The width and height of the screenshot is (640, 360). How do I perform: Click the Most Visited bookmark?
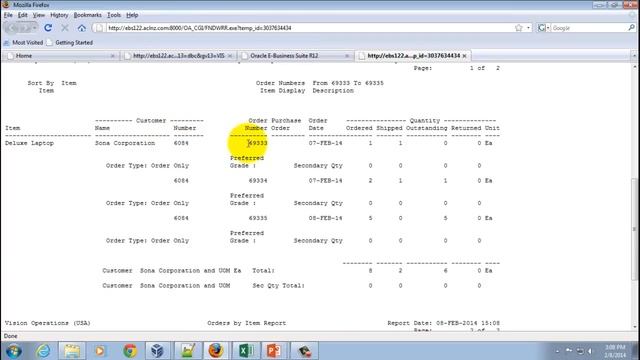(23, 42)
